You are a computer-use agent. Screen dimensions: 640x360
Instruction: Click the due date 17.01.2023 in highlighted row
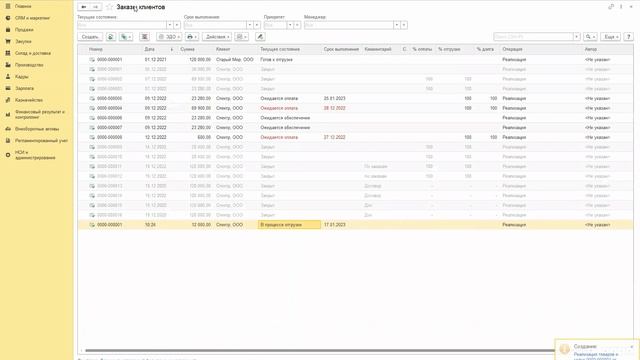click(335, 224)
